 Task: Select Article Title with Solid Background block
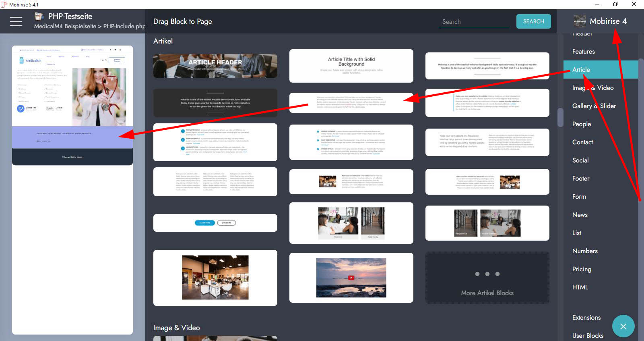pos(351,66)
